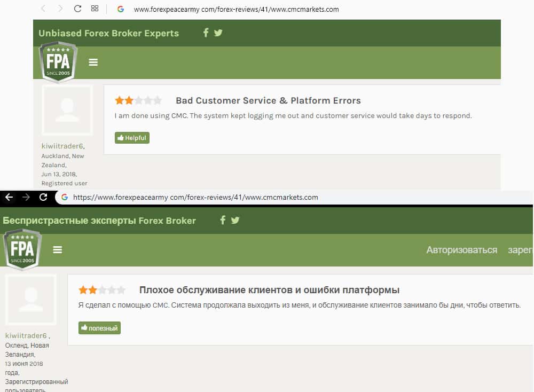Click the two-star rating on Russian review
Screen dimensions: 534x392
point(102,290)
